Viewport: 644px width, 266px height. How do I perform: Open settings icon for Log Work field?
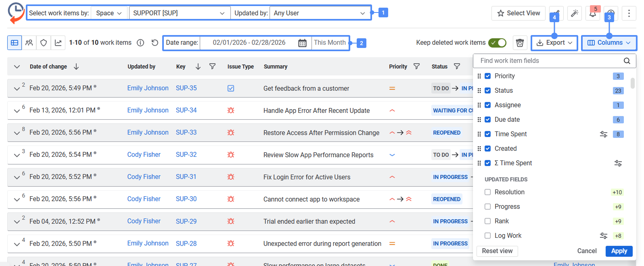coord(604,236)
